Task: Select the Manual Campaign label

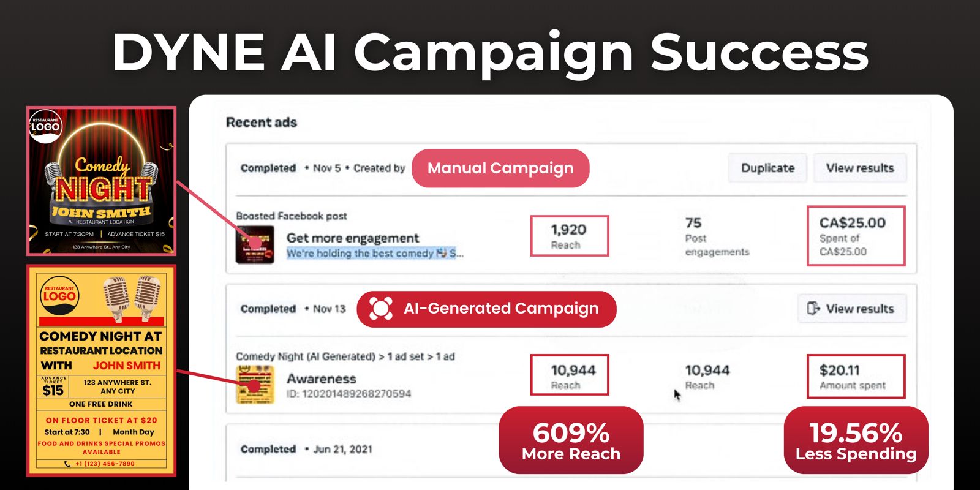Action: (500, 168)
